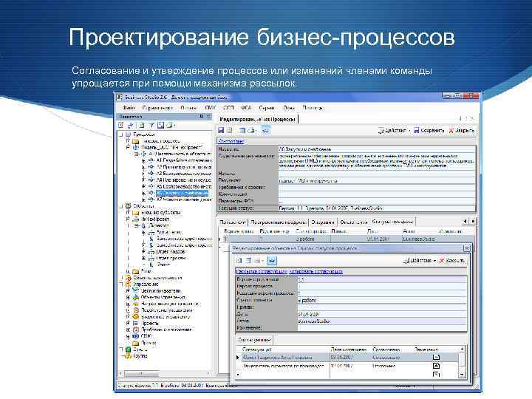Click the Текущий статус field value
This screenshot has height=399, width=532.
pos(376,208)
